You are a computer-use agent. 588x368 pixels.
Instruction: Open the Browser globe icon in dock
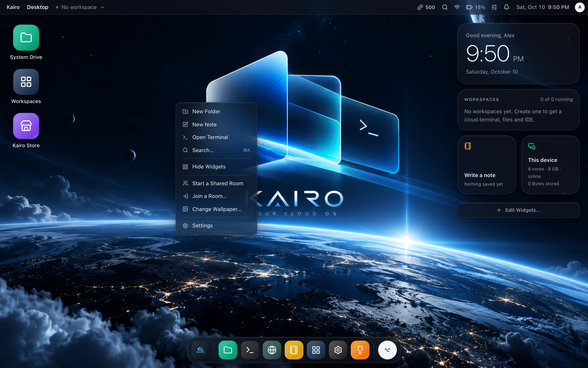coord(272,350)
